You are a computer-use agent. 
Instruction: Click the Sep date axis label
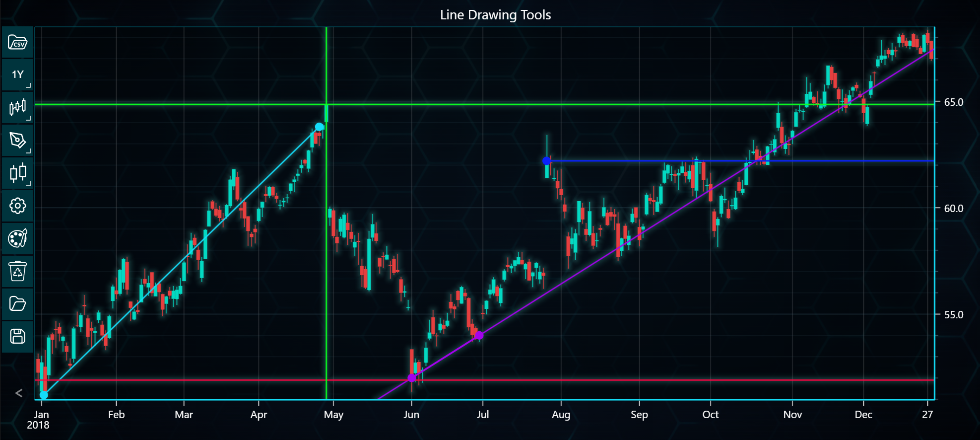pyautogui.click(x=639, y=415)
